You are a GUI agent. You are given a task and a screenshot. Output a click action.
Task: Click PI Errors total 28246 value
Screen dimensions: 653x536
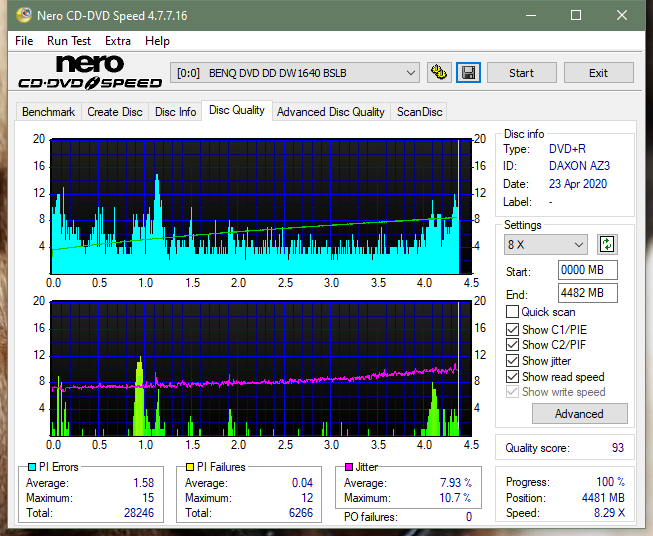tap(139, 513)
